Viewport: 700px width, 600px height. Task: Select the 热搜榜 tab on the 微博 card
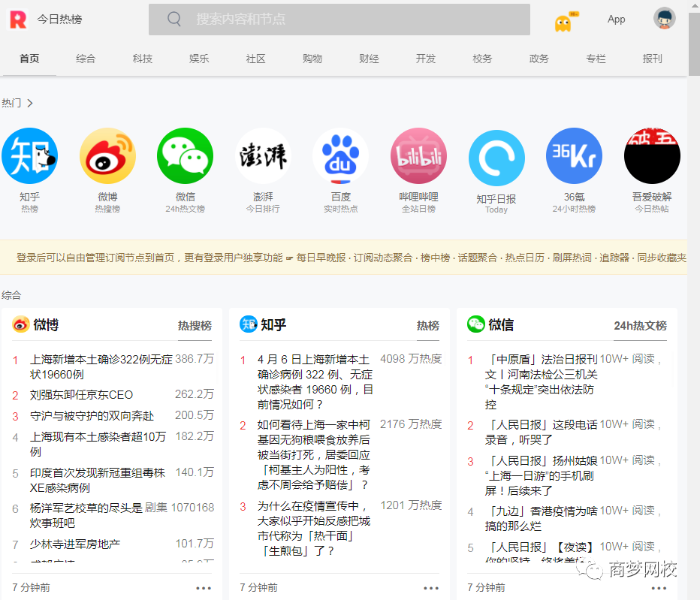195,325
